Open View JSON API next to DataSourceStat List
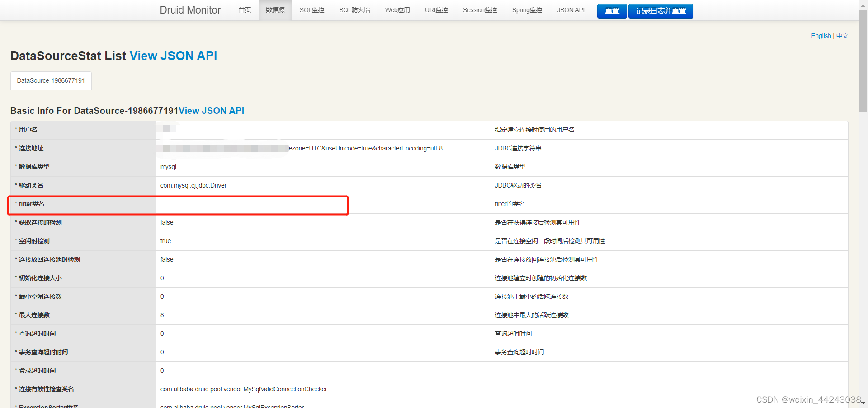 pyautogui.click(x=173, y=56)
